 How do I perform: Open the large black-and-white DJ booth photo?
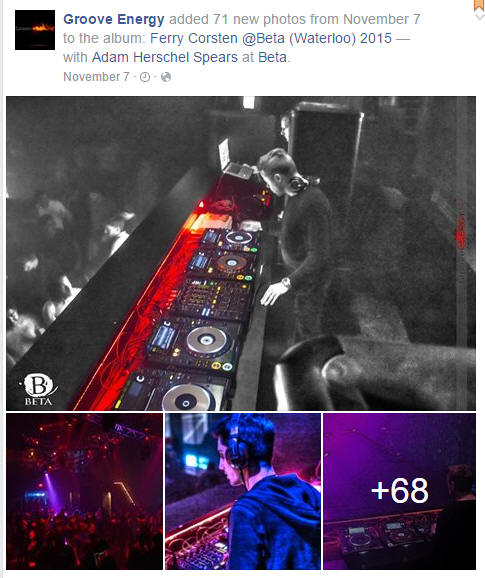tap(241, 253)
